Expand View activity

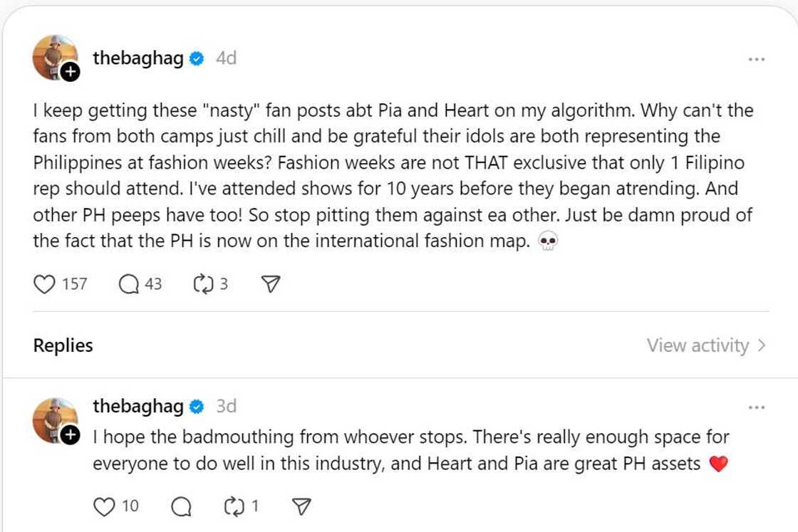coord(705,345)
